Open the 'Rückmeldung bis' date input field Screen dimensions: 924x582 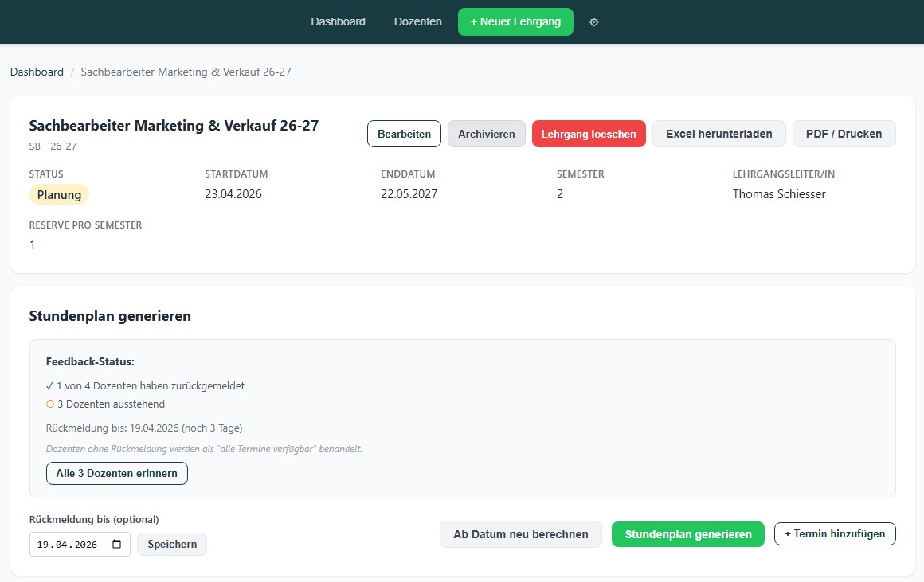pyautogui.click(x=68, y=544)
